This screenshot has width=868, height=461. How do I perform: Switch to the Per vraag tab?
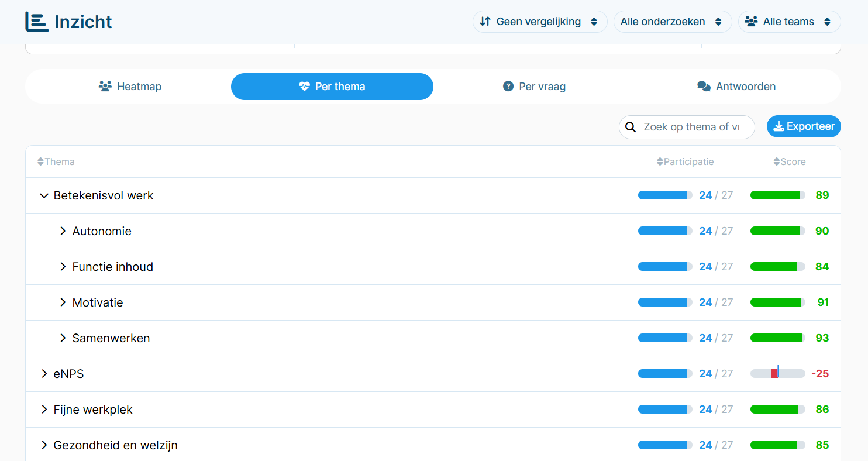click(x=534, y=87)
